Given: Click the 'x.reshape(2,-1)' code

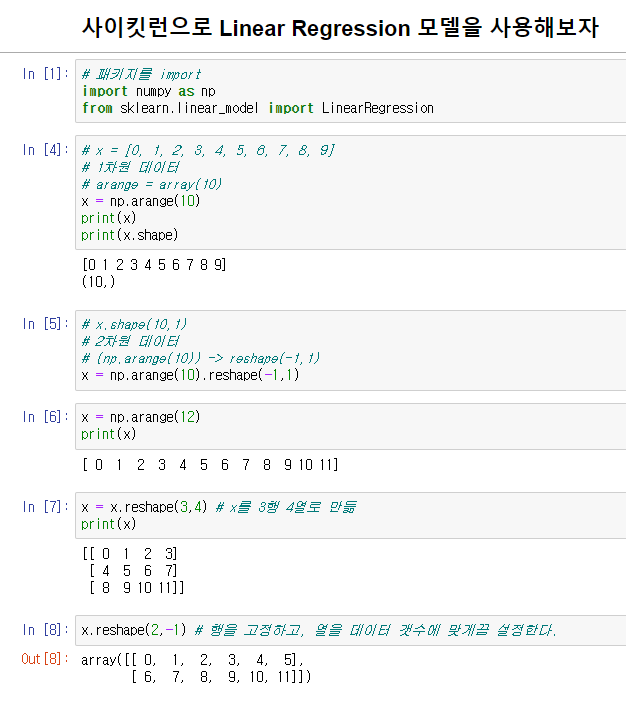Looking at the screenshot, I should coord(134,630).
